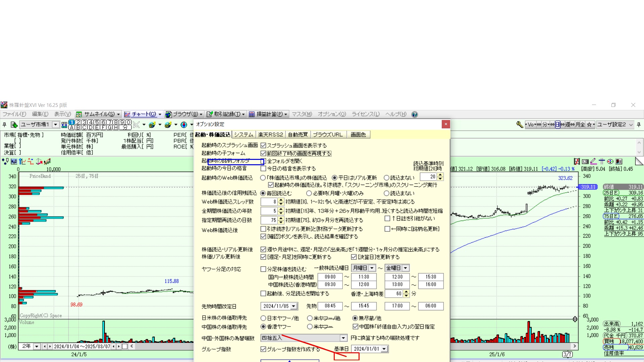Click the red dotted step line icon

click(31, 162)
